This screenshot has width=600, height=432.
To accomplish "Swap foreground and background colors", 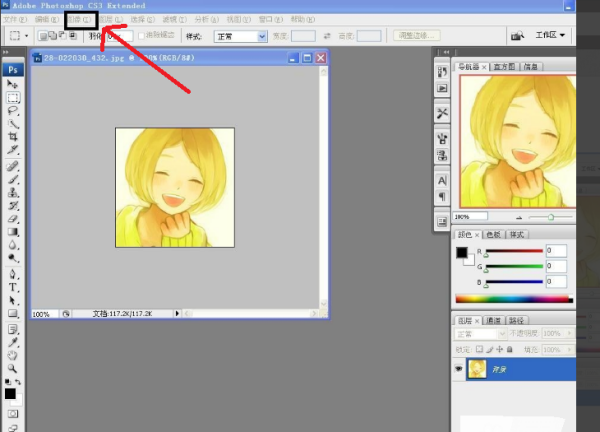I will [x=18, y=382].
